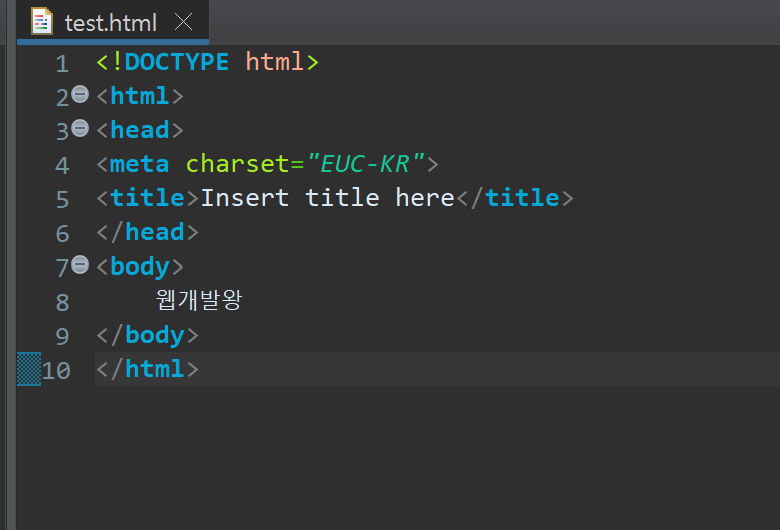Click the opening head tag on line 3
780x530 pixels.
140,130
